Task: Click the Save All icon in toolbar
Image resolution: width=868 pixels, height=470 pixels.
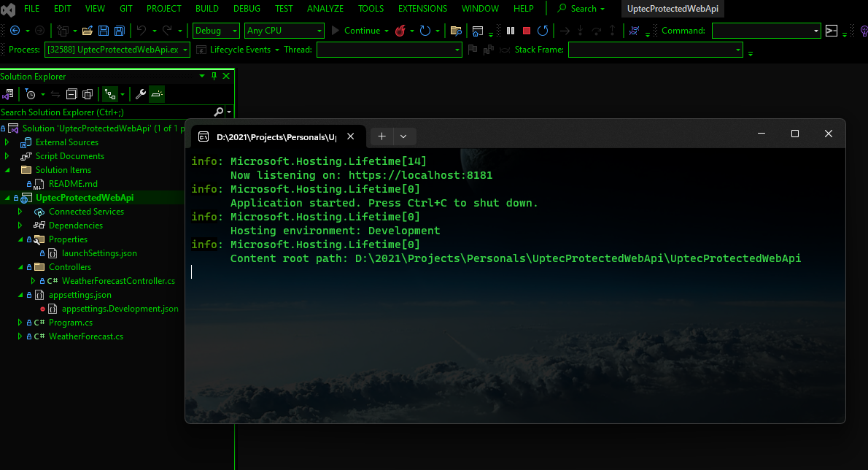Action: click(119, 31)
